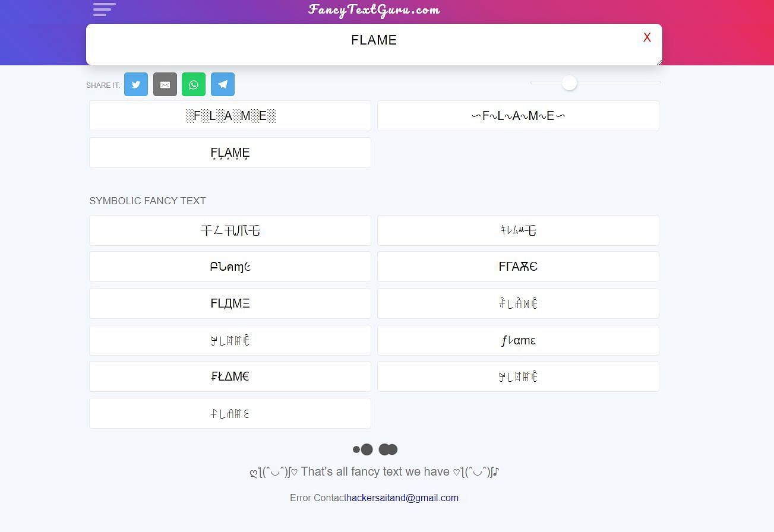Copy the style right of ₣ŁΔM€
Screen dimensions: 774x532
(x=518, y=376)
